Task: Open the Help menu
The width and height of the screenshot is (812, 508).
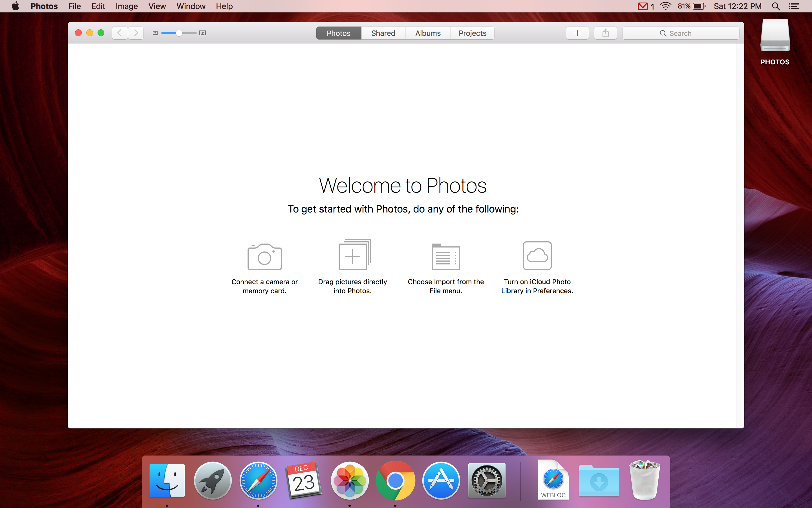Action: click(x=224, y=6)
